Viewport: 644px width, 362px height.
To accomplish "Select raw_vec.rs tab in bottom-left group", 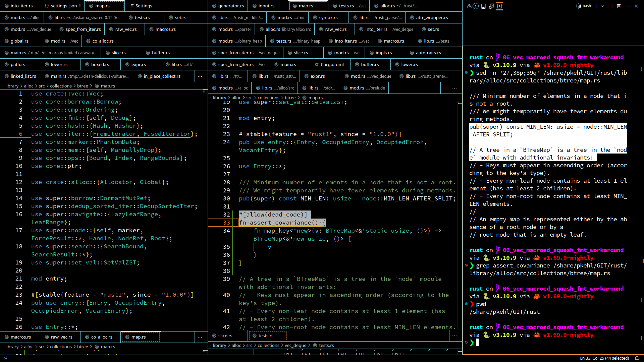I will (x=60, y=337).
